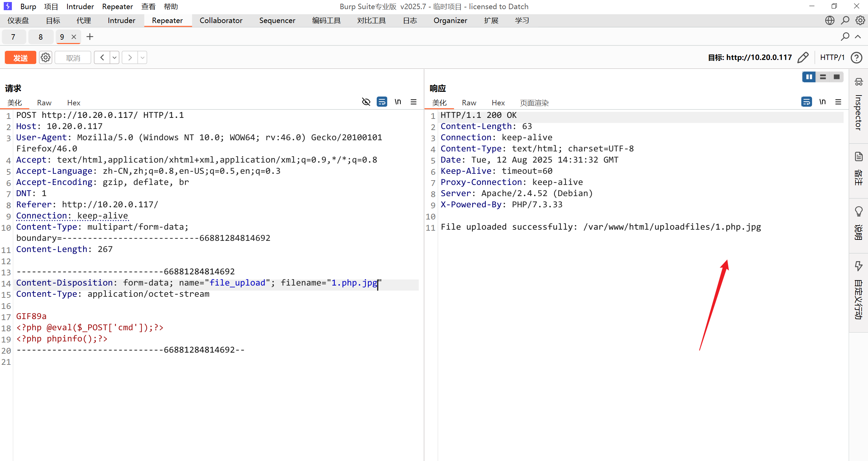
Task: Open response Hex view tab
Action: (498, 103)
